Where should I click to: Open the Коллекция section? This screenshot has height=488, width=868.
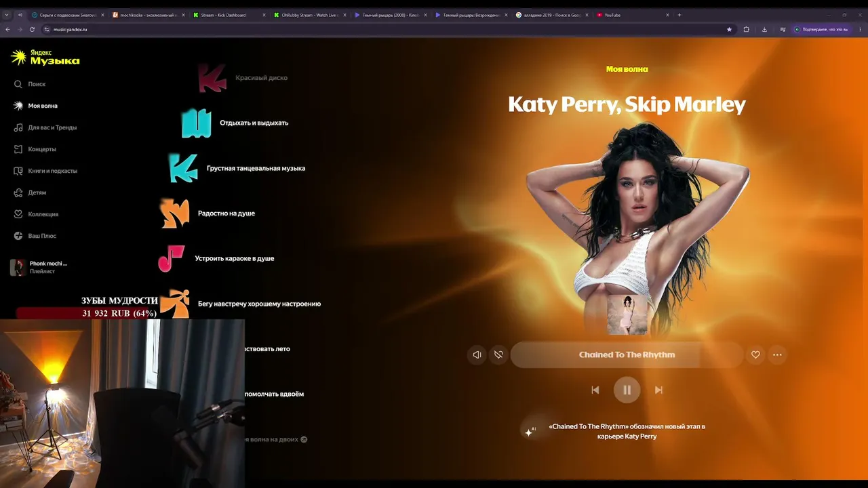(43, 214)
